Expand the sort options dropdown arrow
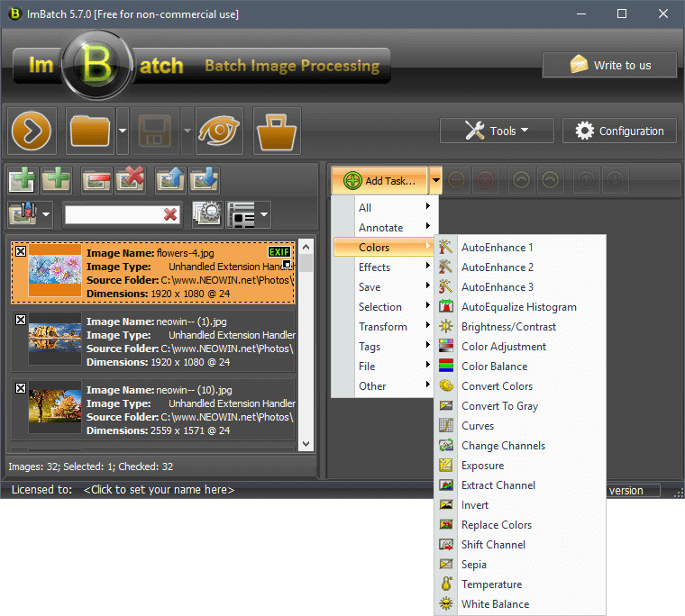Image resolution: width=685 pixels, height=616 pixels. [x=46, y=214]
